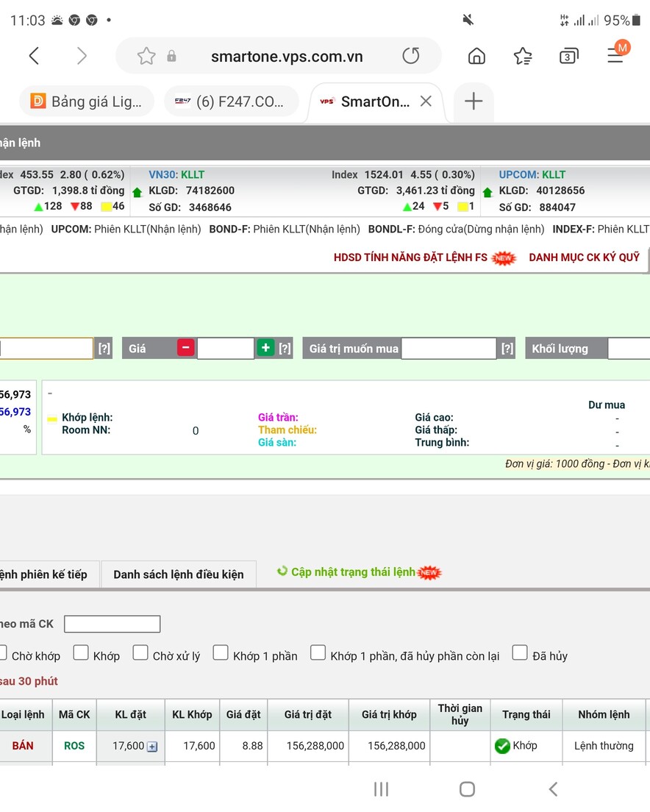Go to browser home page icon
The height and width of the screenshot is (812, 650).
[x=476, y=56]
